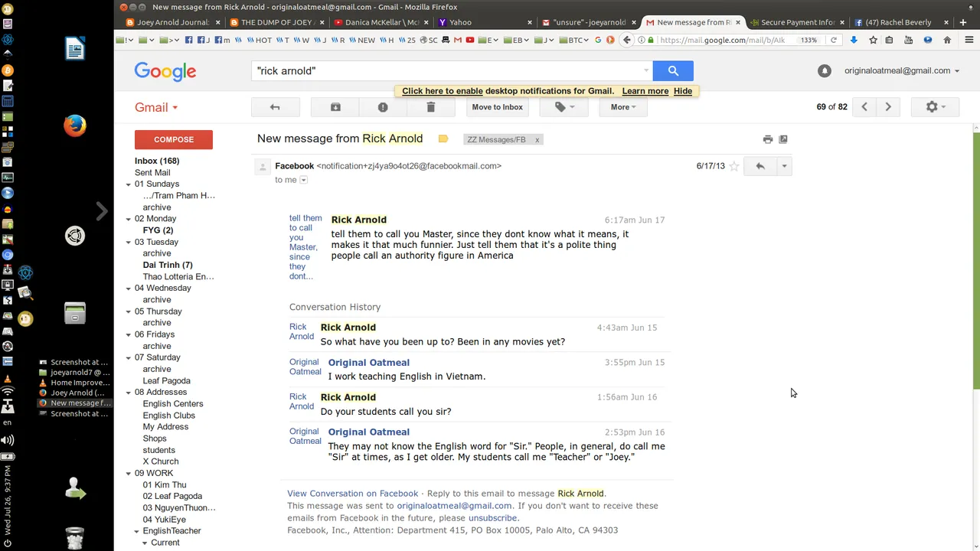
Task: Click the Gmail search magnifier button
Action: [x=673, y=70]
